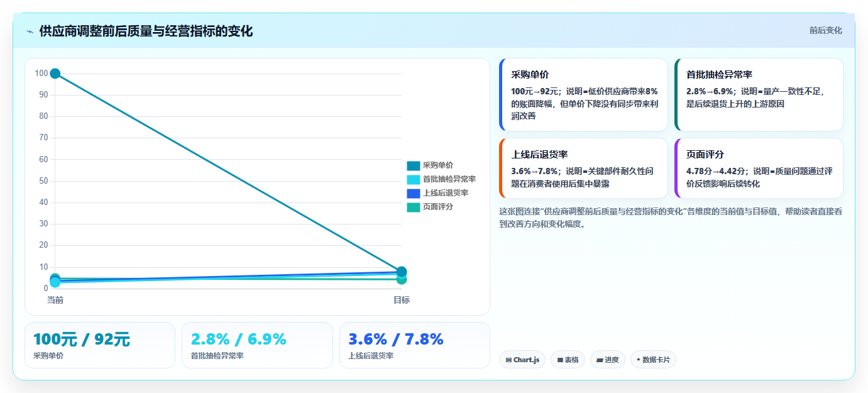This screenshot has height=393, width=868.
Task: Open the 采购单价 explanation card
Action: pyautogui.click(x=583, y=94)
